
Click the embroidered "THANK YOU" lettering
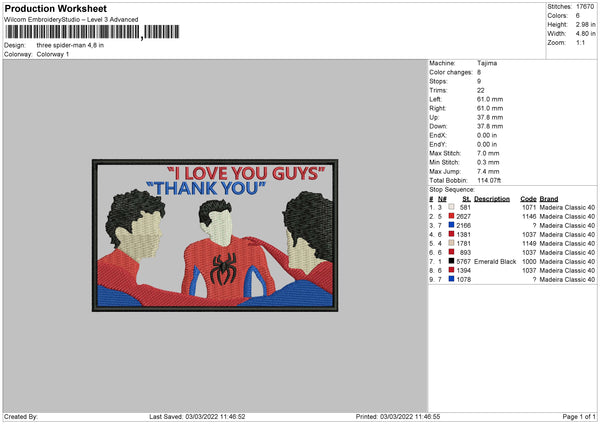[206, 188]
